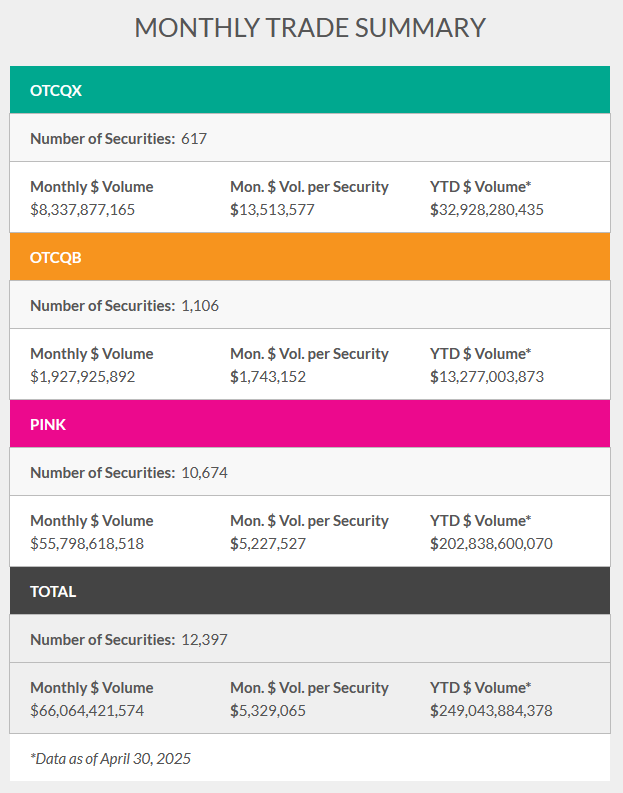Select OTCQB per-security volume $1,743,152
Screen dimensions: 623x793
(x=268, y=377)
